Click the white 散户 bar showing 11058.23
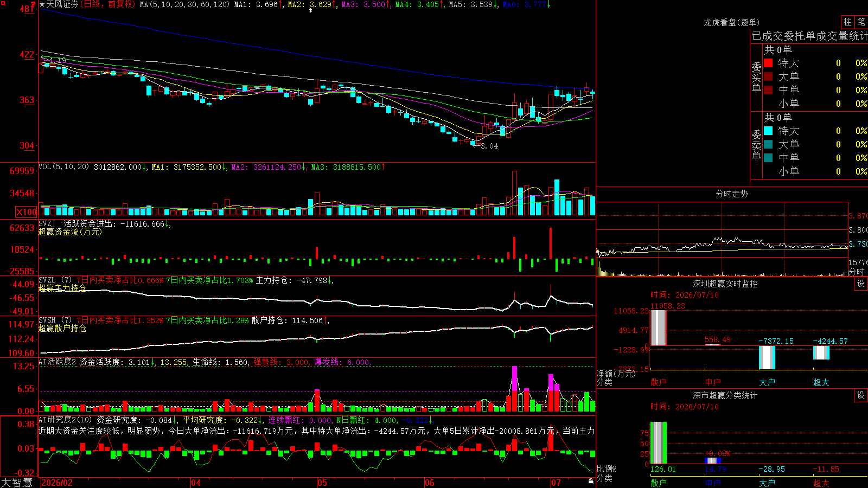Viewport: 868px width, 488px height. [x=659, y=328]
